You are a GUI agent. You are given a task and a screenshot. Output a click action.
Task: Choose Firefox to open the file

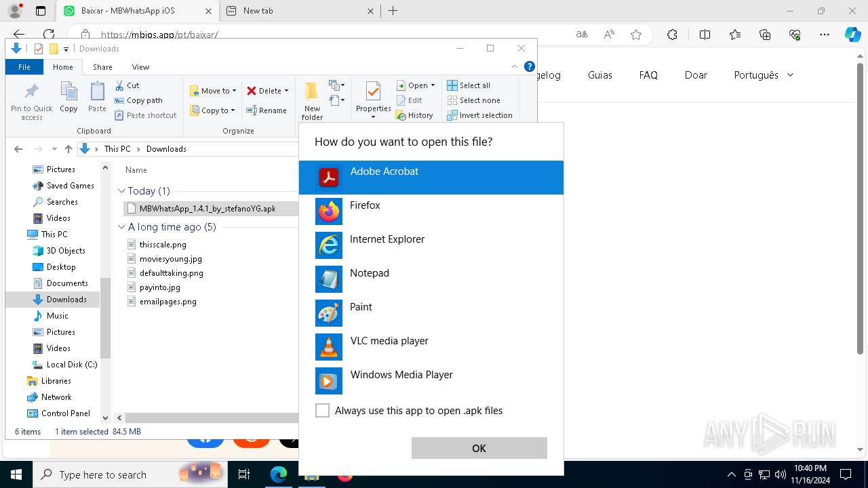pos(431,211)
